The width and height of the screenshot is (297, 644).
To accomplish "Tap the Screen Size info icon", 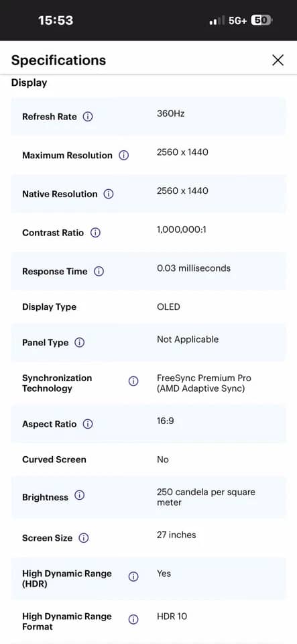I will click(x=83, y=538).
